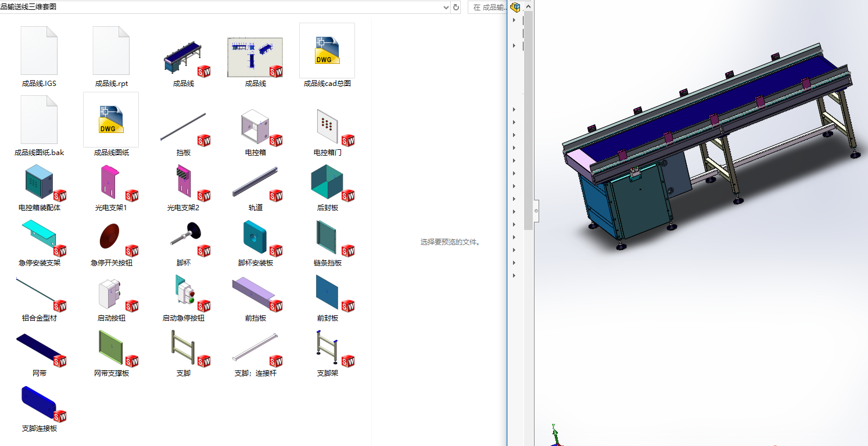The width and height of the screenshot is (868, 446).
Task: Refresh the folder with the reload button
Action: (x=456, y=7)
